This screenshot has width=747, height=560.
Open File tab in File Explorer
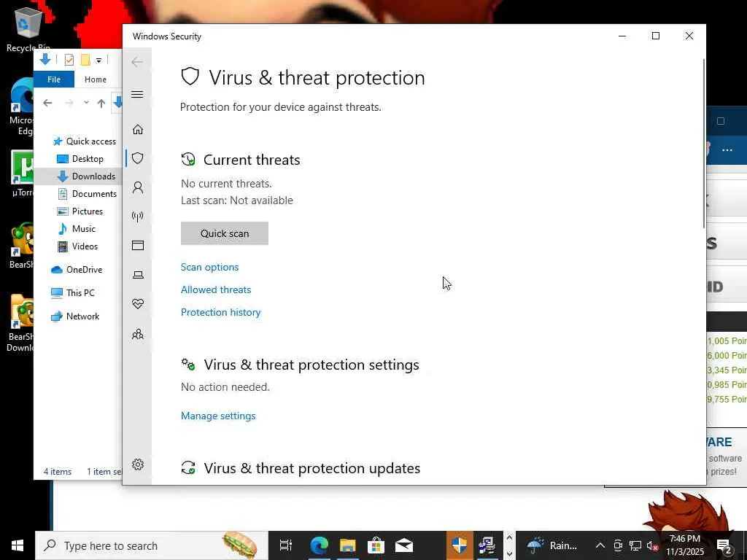click(54, 79)
